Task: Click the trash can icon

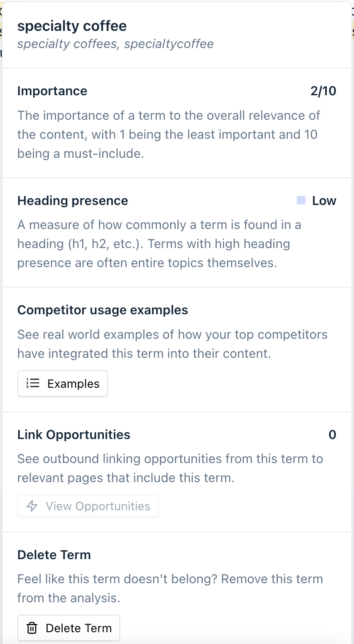Action: [x=32, y=628]
